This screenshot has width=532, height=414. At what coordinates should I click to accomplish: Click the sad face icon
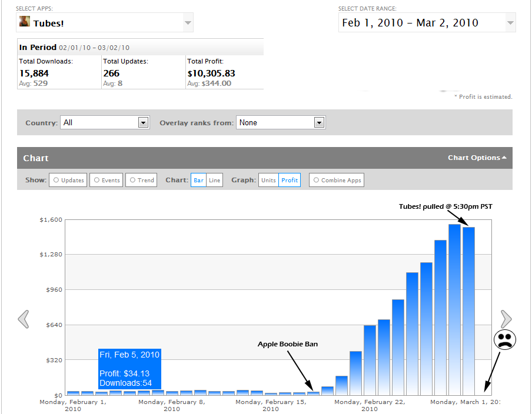point(504,340)
